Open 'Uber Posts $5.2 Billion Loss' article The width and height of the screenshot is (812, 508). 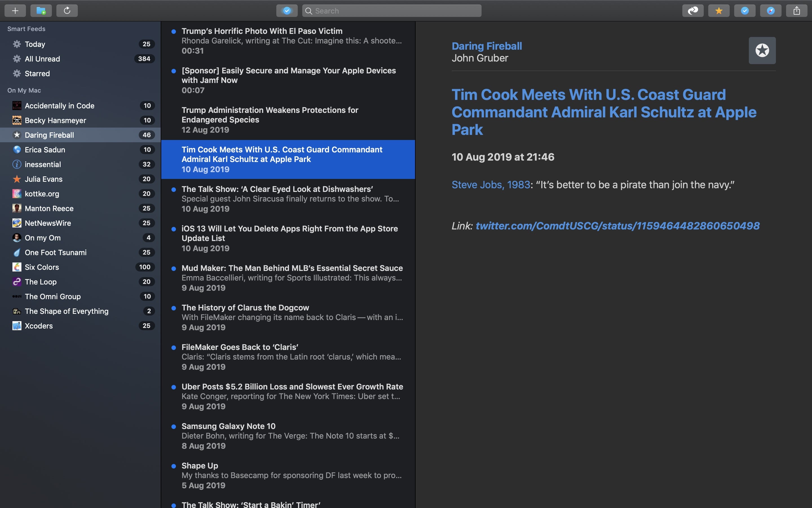pos(288,397)
